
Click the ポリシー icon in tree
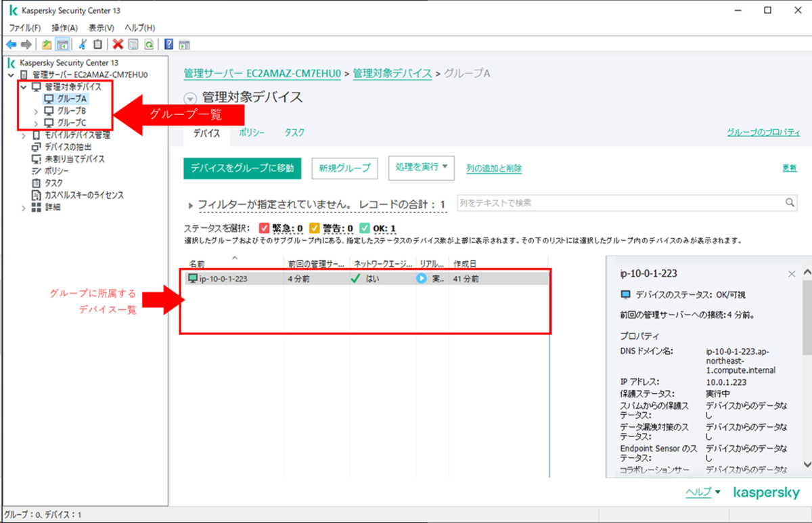coord(37,171)
